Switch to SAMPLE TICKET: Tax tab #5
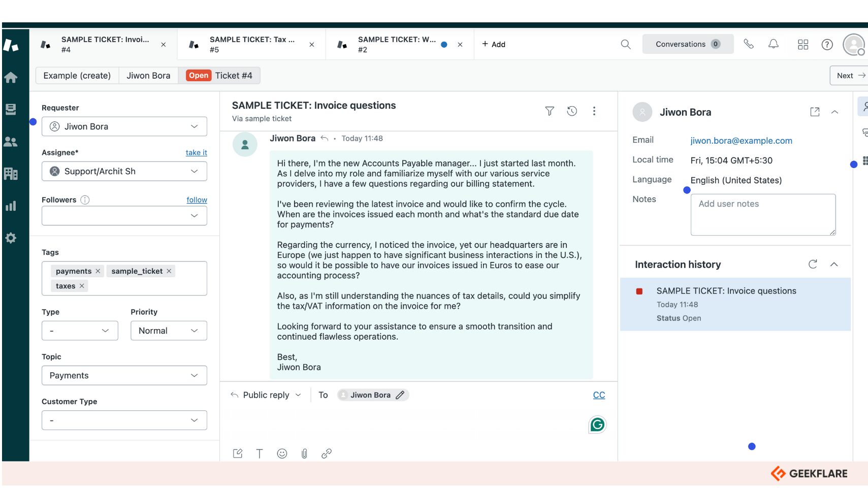Screen dimensions: 868x488 (251, 45)
